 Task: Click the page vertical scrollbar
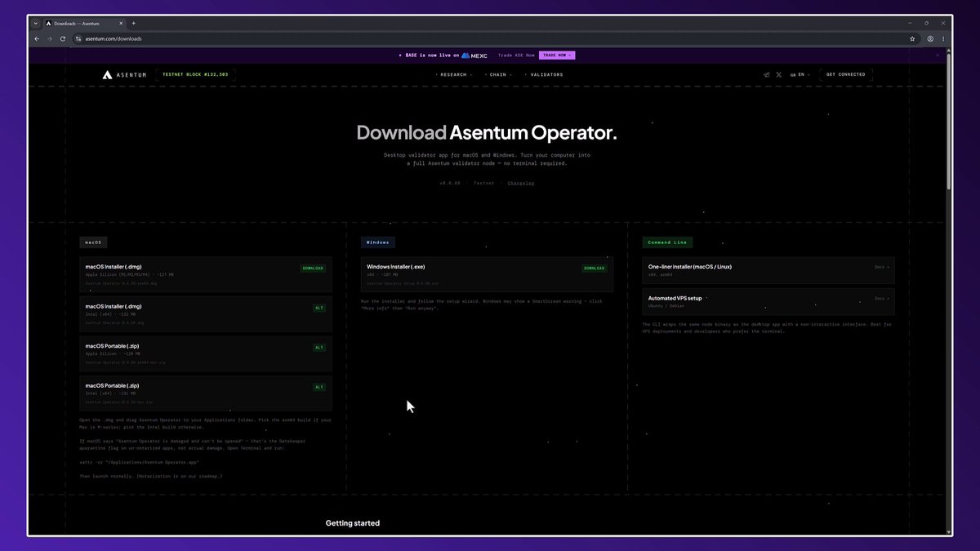point(948,122)
